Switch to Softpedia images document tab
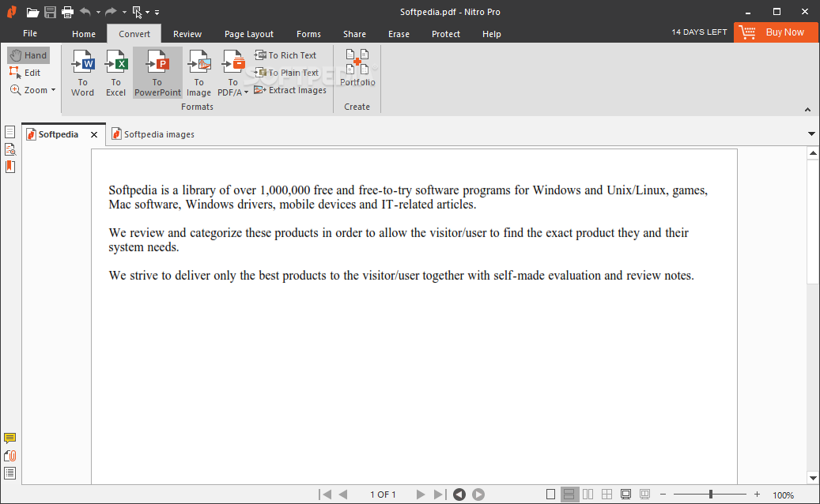The image size is (820, 504). click(x=153, y=134)
